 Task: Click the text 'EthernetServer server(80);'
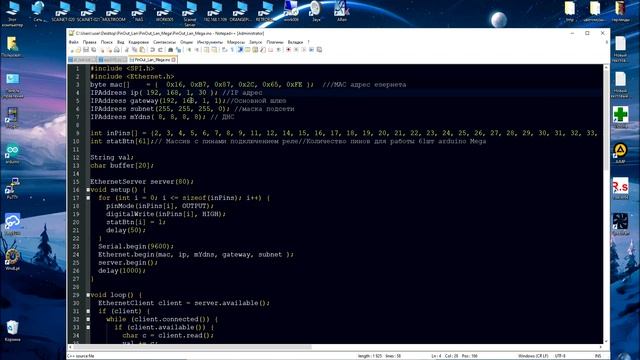(142, 182)
